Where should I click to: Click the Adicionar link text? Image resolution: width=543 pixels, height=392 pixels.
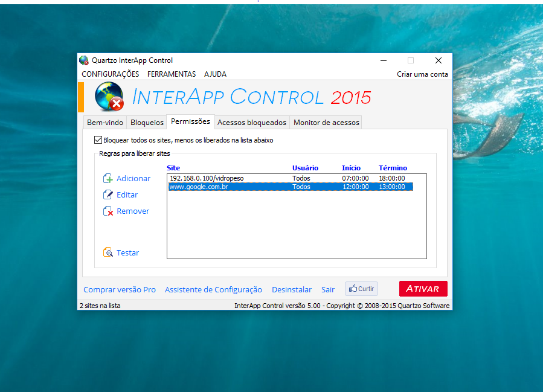click(133, 178)
